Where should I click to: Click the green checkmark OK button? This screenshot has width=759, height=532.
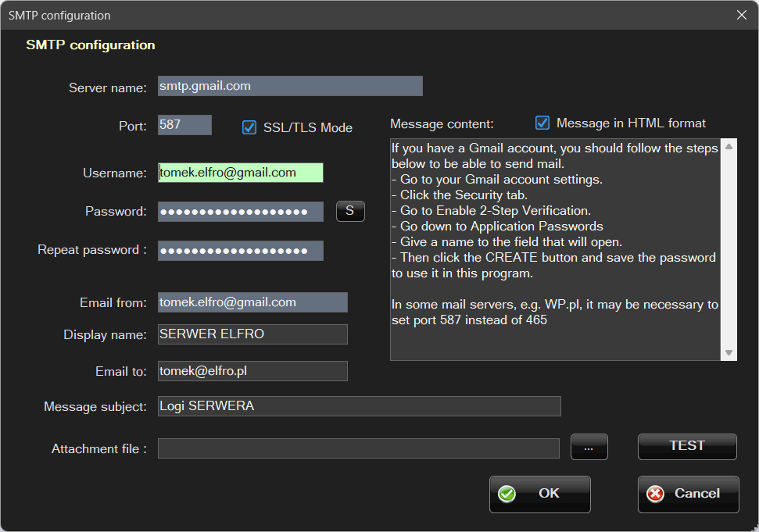tap(539, 494)
